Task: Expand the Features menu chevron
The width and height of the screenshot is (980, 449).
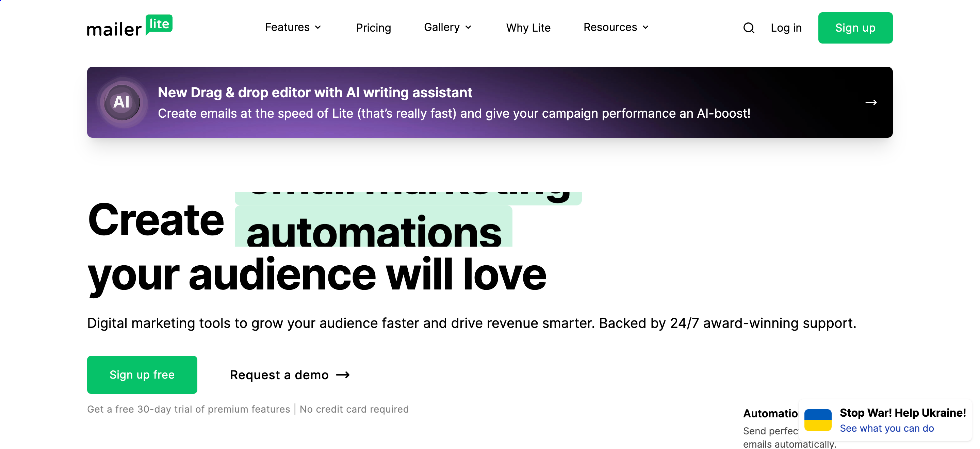Action: (x=318, y=27)
